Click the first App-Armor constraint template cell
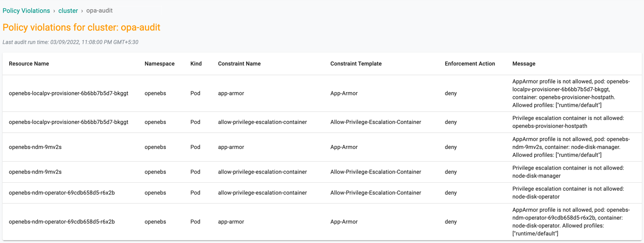The width and height of the screenshot is (644, 243). click(344, 93)
